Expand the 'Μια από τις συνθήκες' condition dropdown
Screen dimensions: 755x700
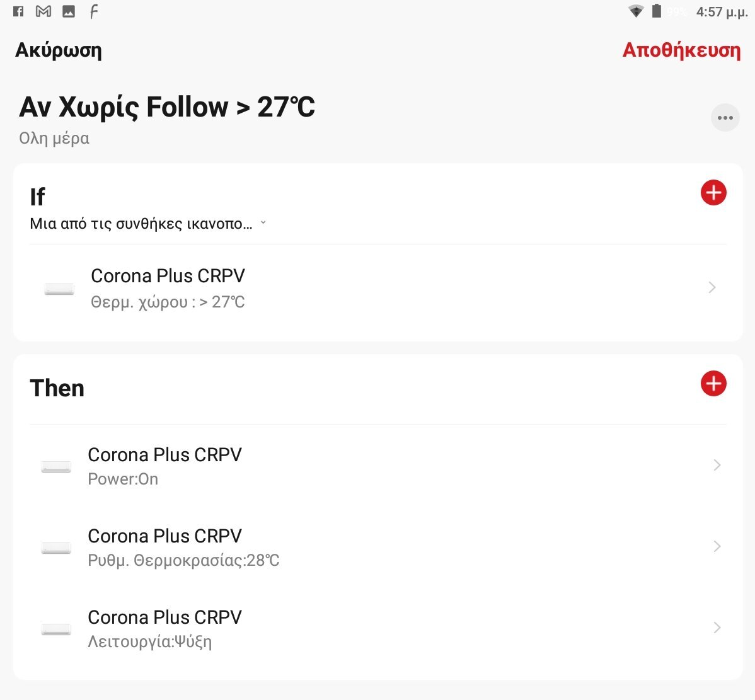click(148, 224)
